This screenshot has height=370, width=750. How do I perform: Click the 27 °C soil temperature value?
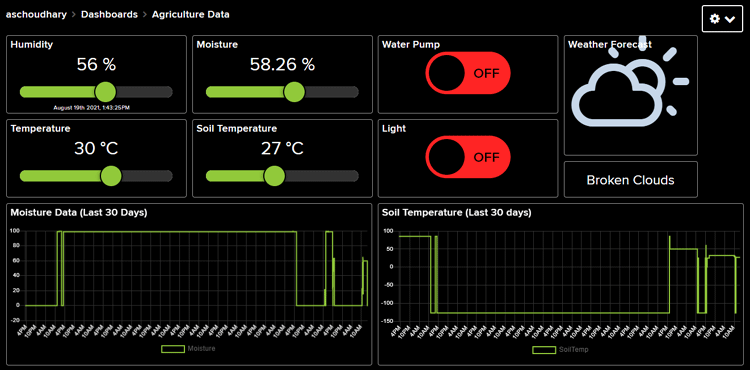coord(282,149)
